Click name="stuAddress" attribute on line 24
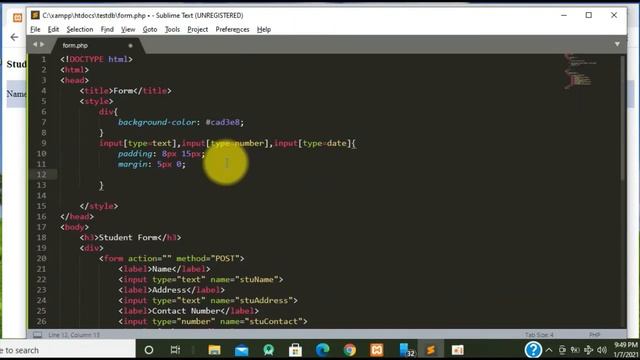640x360 pixels. pyautogui.click(x=251, y=300)
